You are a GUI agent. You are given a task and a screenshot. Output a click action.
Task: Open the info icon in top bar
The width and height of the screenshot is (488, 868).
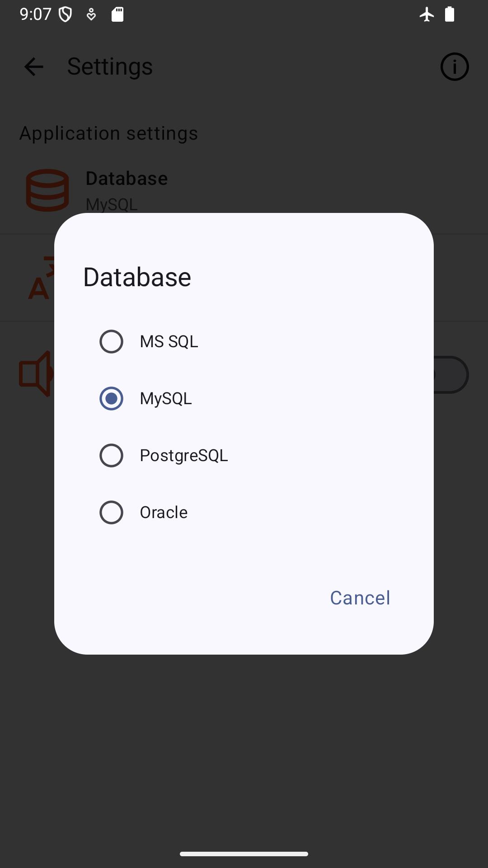[454, 67]
